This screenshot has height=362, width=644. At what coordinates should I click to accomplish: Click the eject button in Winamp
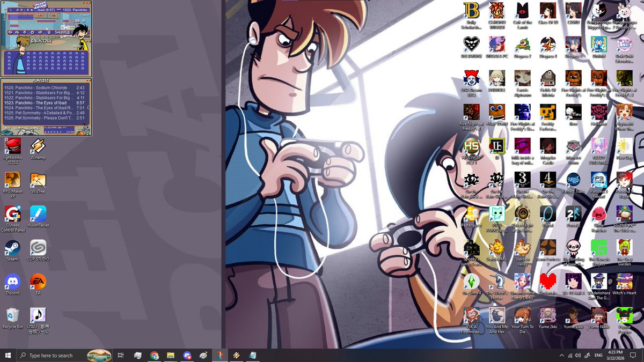click(x=49, y=32)
